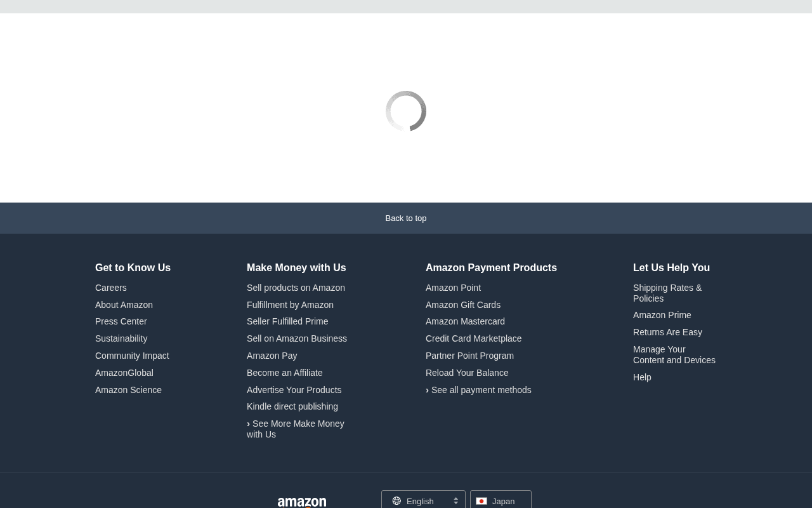The image size is (812, 508).
Task: Click the loading spinner
Action: point(406,111)
